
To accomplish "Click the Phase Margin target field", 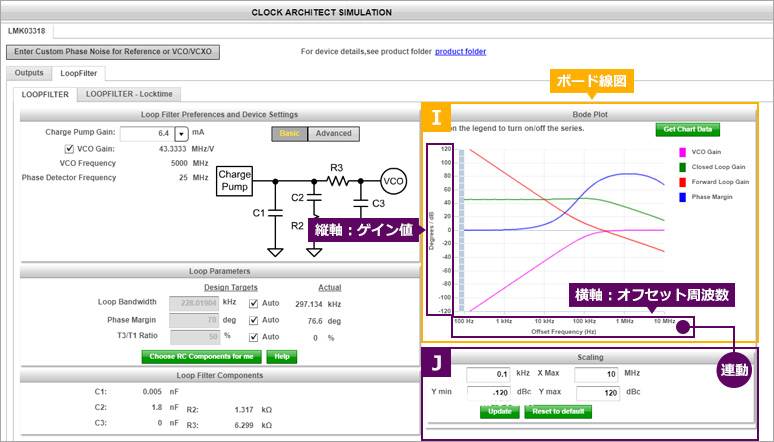I will 194,320.
